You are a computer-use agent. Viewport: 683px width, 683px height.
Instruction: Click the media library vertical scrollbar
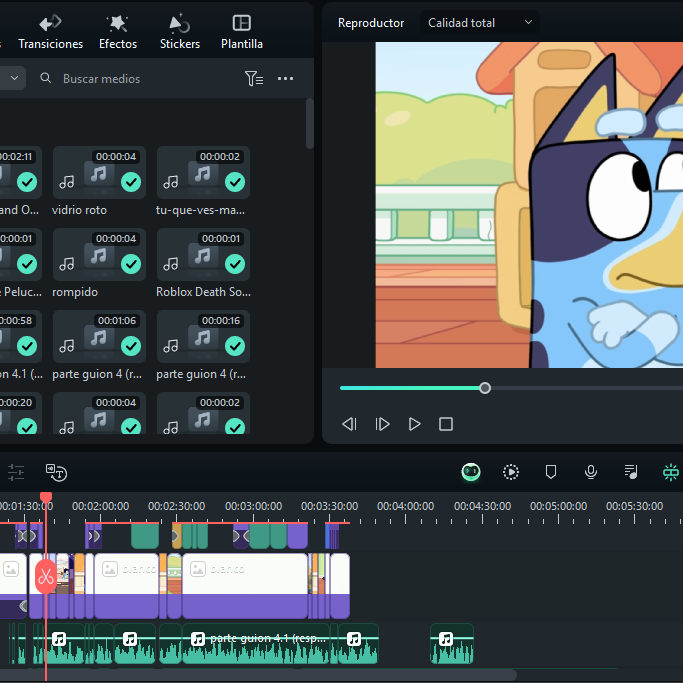[x=310, y=124]
